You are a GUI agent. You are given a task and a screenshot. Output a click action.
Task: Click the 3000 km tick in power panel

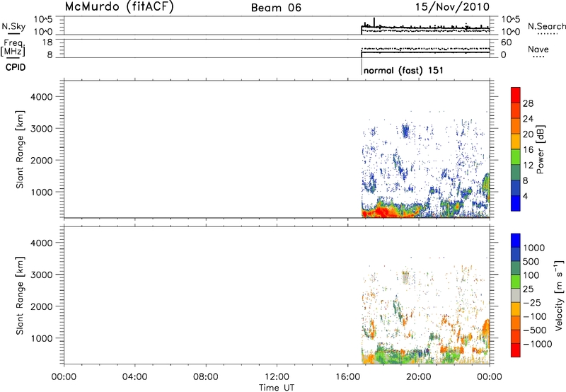pyautogui.click(x=41, y=129)
